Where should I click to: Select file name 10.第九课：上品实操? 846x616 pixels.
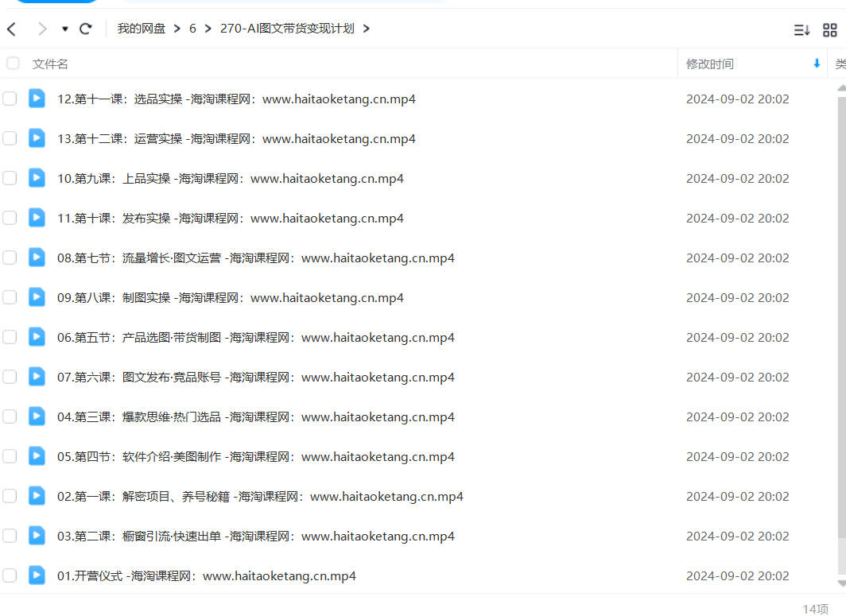click(x=231, y=179)
